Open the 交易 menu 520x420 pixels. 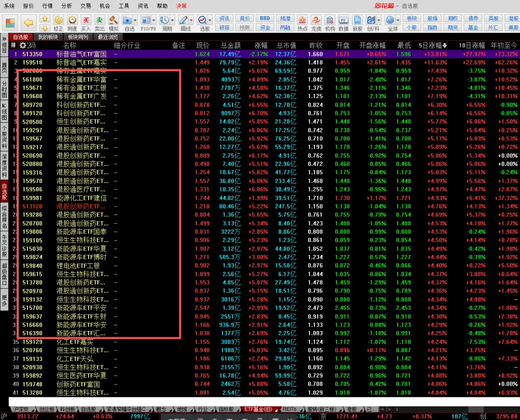tap(86, 6)
